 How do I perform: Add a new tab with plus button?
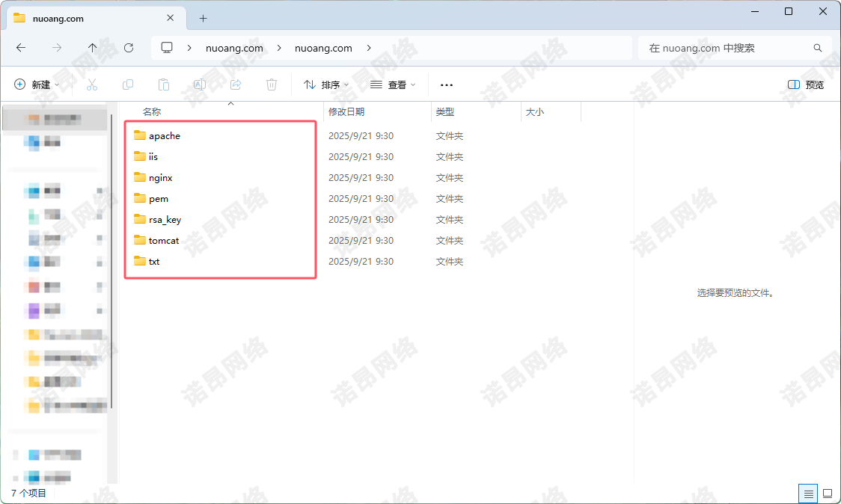pyautogui.click(x=203, y=18)
